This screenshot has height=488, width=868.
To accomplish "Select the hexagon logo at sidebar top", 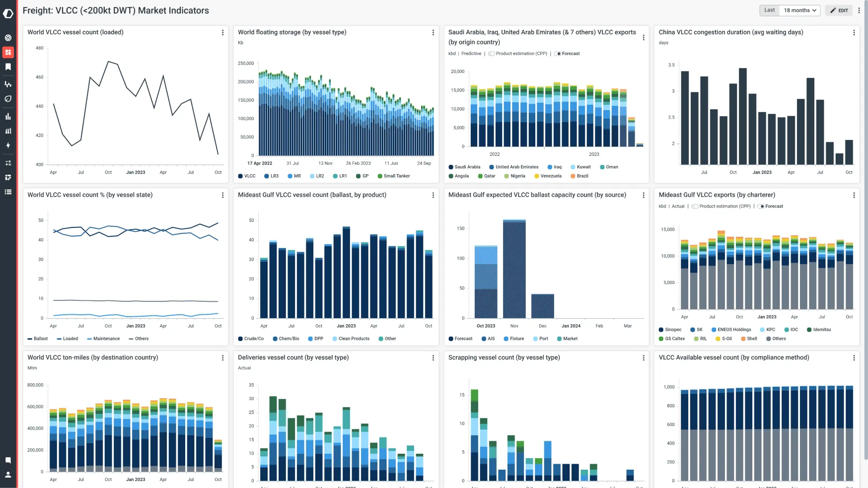I will [x=8, y=14].
